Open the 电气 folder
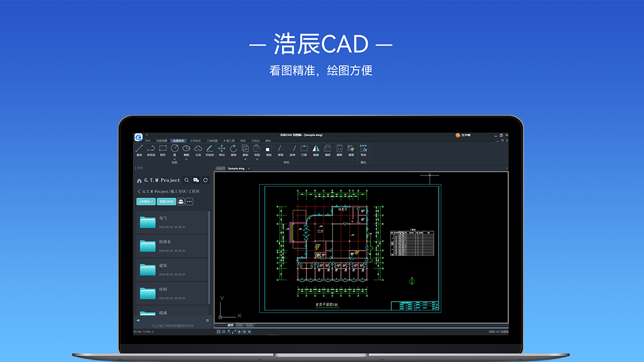 tap(173, 222)
